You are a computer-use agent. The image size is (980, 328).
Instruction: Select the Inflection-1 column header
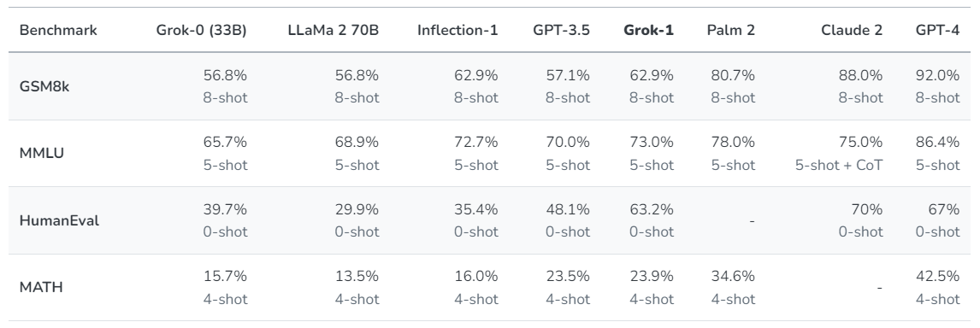(458, 30)
